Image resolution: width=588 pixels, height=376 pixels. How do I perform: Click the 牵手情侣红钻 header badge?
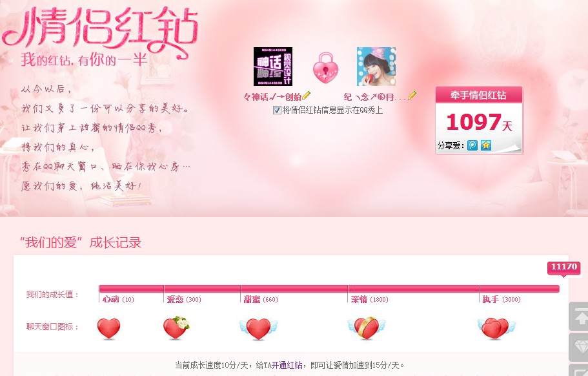point(478,95)
